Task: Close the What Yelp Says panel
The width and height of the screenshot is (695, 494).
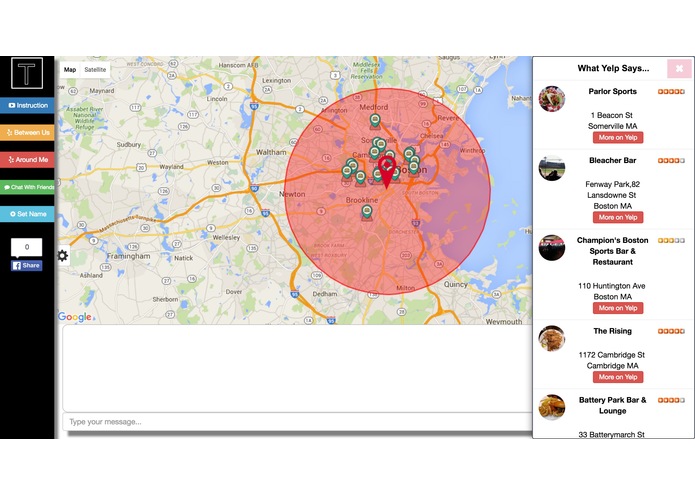Action: (x=679, y=69)
